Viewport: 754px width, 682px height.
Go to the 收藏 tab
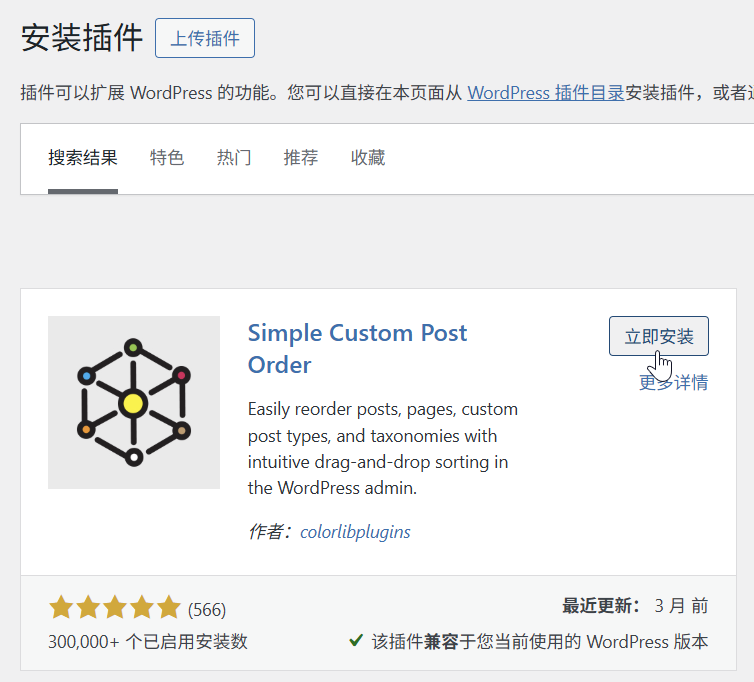point(368,158)
